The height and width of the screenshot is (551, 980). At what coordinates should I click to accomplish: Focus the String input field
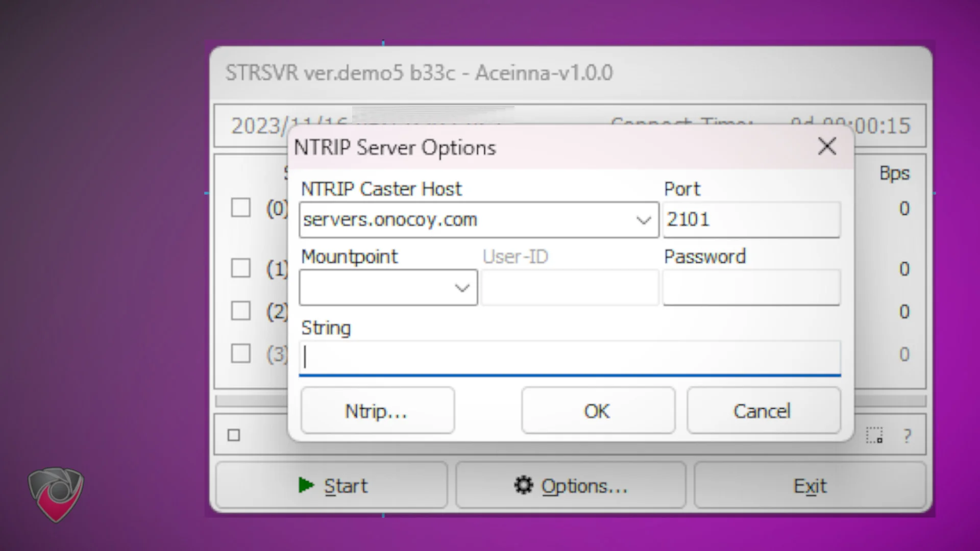click(x=570, y=358)
